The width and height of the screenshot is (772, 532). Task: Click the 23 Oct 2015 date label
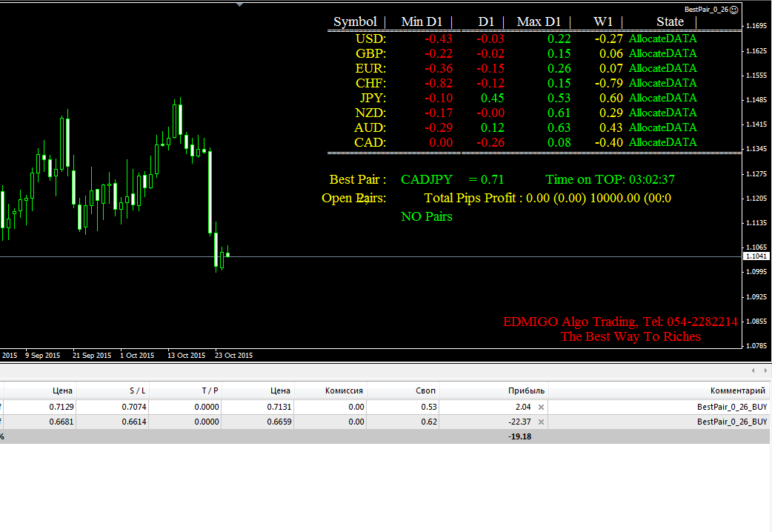point(233,355)
